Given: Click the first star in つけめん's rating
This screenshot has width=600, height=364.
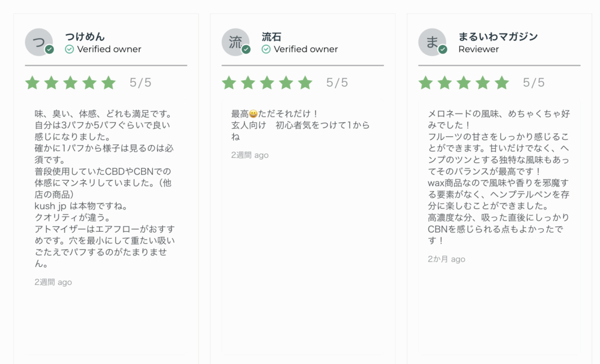Looking at the screenshot, I should pyautogui.click(x=33, y=83).
